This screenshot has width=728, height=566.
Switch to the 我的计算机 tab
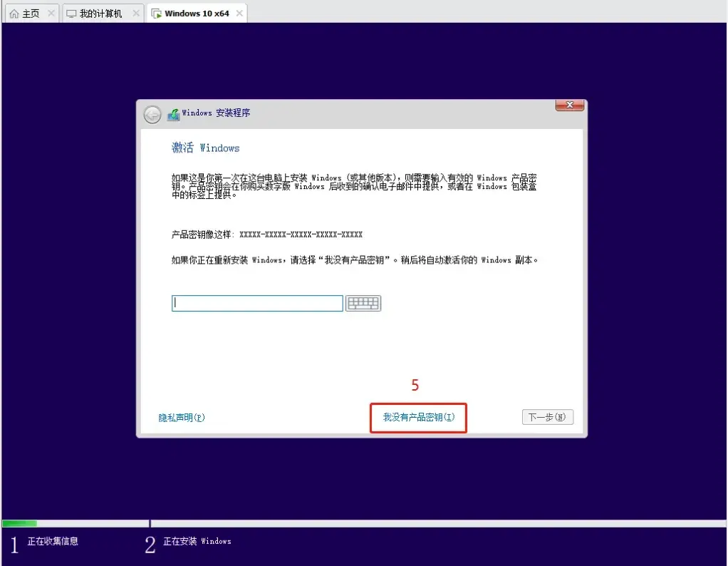pos(103,14)
